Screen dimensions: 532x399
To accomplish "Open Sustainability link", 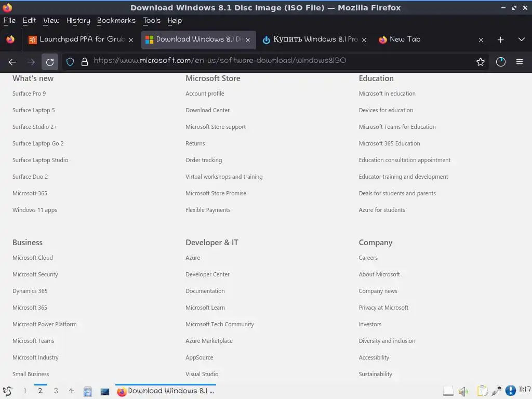I will 376,374.
